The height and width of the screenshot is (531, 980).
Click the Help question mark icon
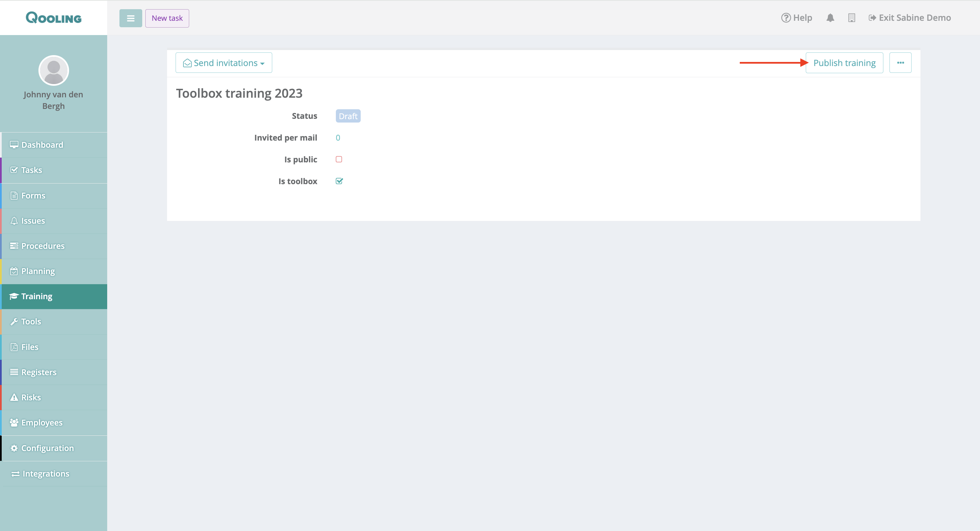[x=786, y=18]
